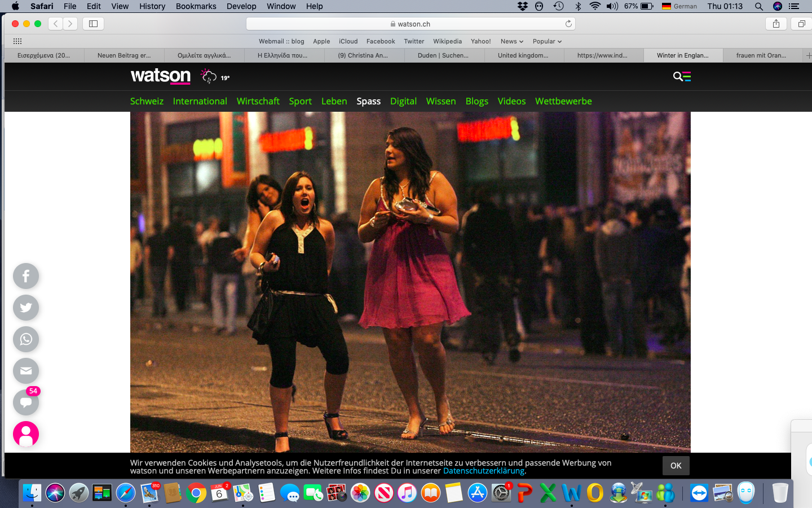Switch to 'frauen mit Oran...' tab
Viewport: 812px width, 508px height.
(762, 55)
